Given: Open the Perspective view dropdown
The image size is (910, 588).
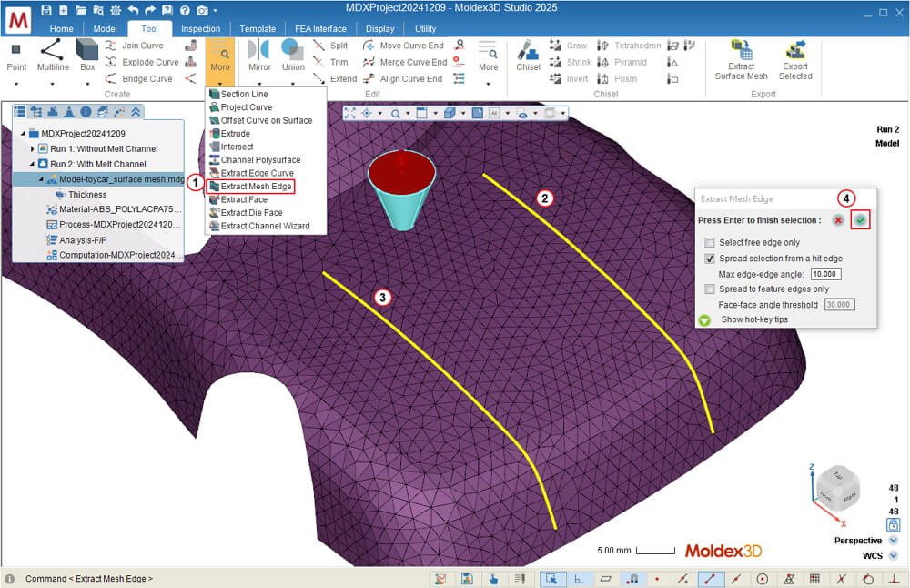Looking at the screenshot, I should click(x=894, y=541).
